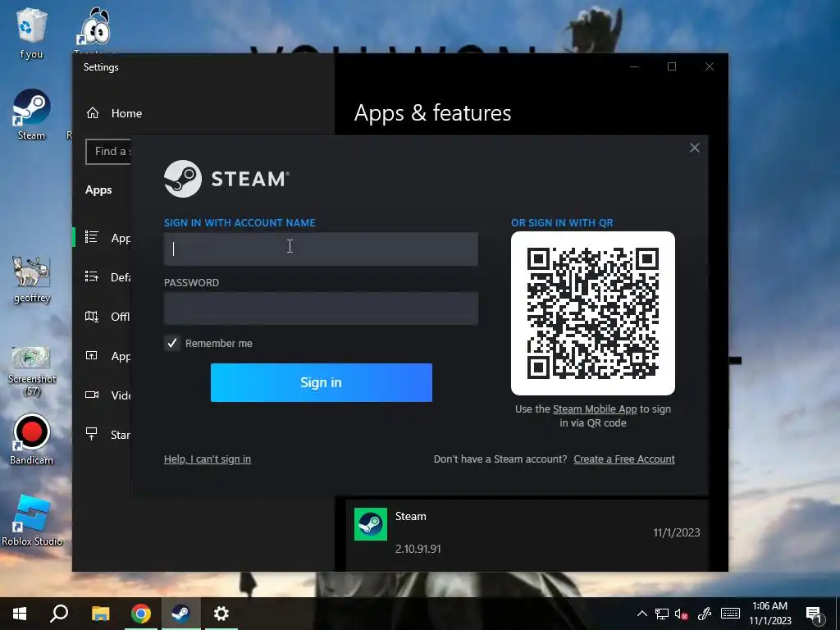Switch to Steam in the taskbar
The width and height of the screenshot is (840, 630).
click(181, 614)
